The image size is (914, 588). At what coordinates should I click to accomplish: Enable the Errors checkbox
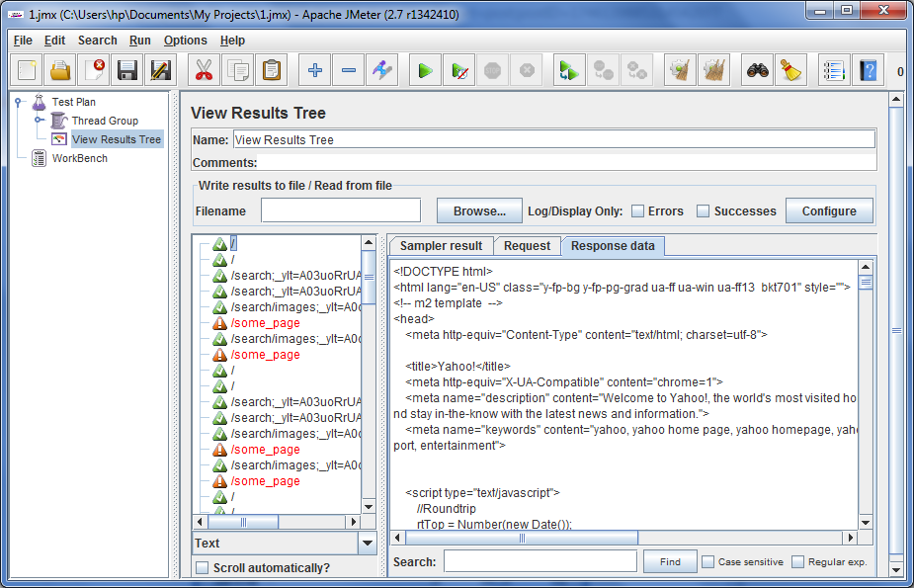(x=638, y=210)
